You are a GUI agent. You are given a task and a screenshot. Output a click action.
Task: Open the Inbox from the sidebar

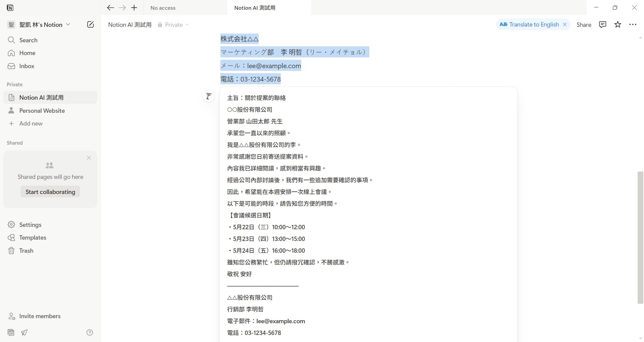pos(27,66)
